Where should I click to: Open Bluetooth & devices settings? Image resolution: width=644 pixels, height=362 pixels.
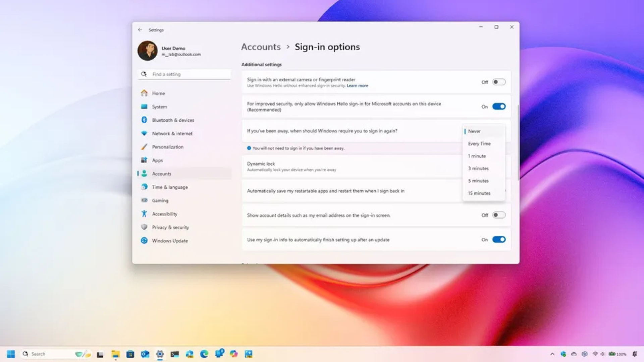click(172, 120)
